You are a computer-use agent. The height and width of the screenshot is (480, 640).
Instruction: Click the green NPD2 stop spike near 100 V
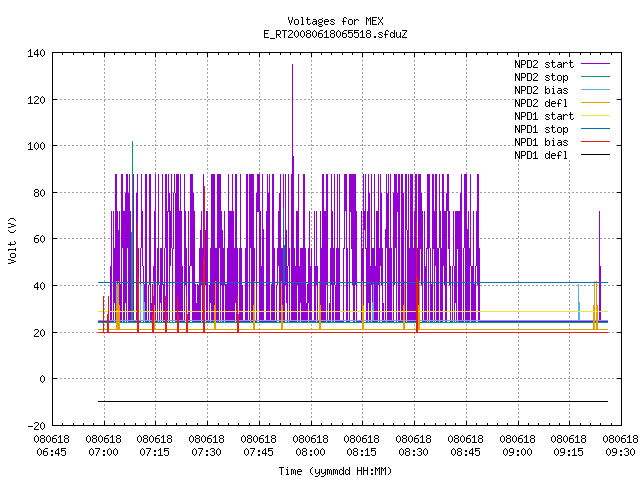coord(132,143)
